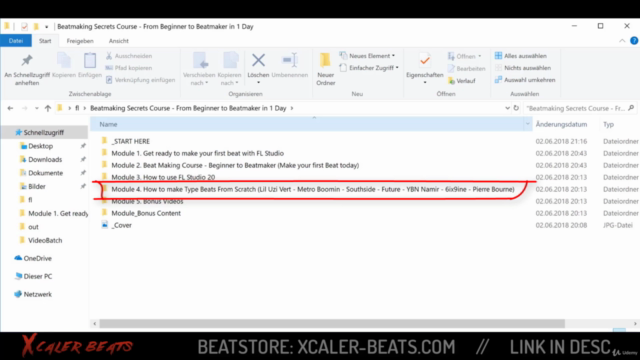
Task: Click Nichts auswählen
Action: 523,68
